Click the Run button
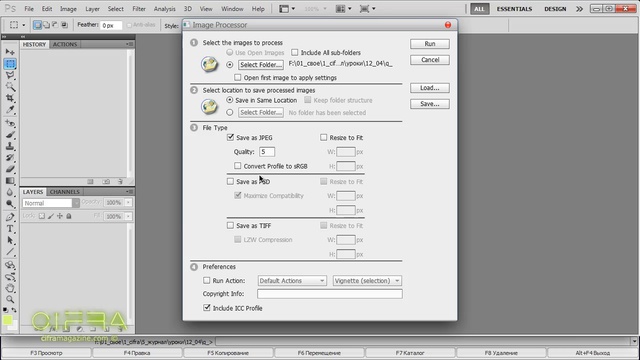Viewport: 640px width, 360px height. coord(430,44)
